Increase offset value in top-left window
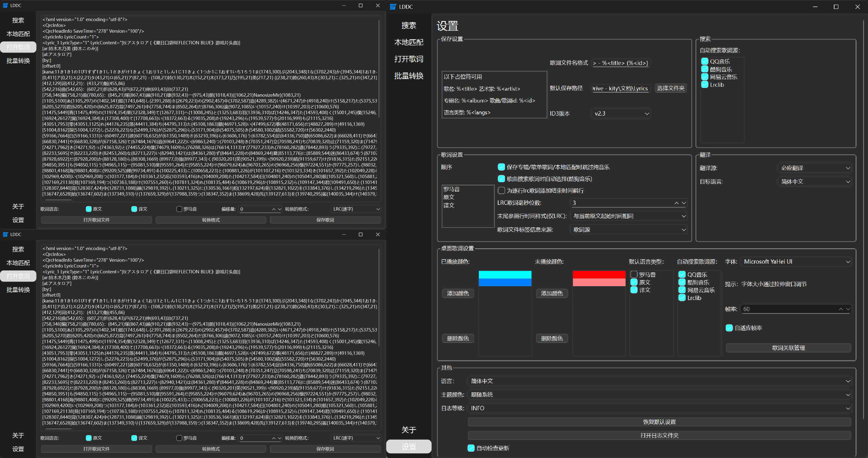 273,209
